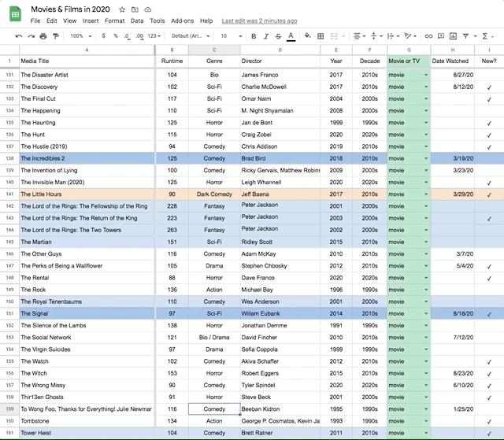504x440 pixels.
Task: Open the Format menu
Action: [x=114, y=21]
